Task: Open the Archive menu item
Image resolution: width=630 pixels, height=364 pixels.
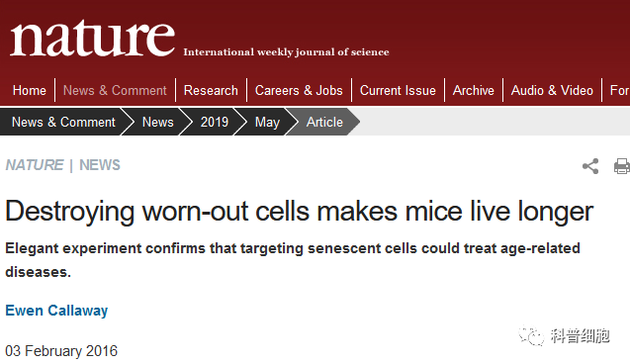Action: point(474,90)
